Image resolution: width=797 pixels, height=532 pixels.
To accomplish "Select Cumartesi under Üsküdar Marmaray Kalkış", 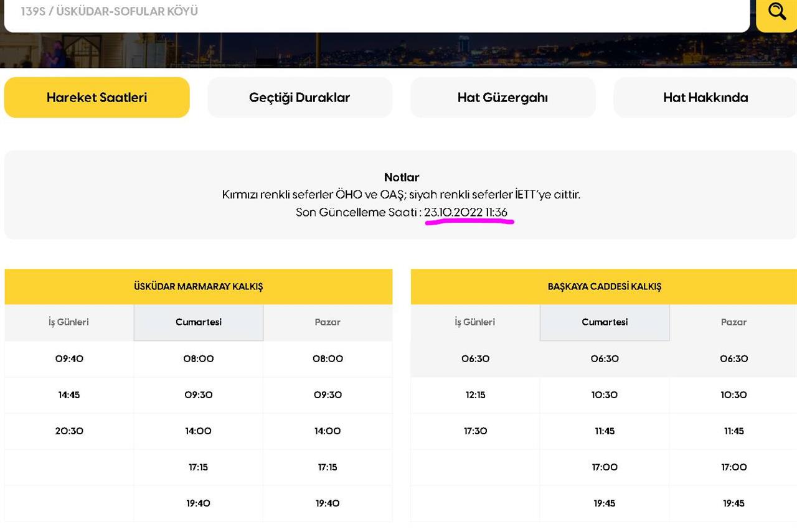I will pos(198,322).
